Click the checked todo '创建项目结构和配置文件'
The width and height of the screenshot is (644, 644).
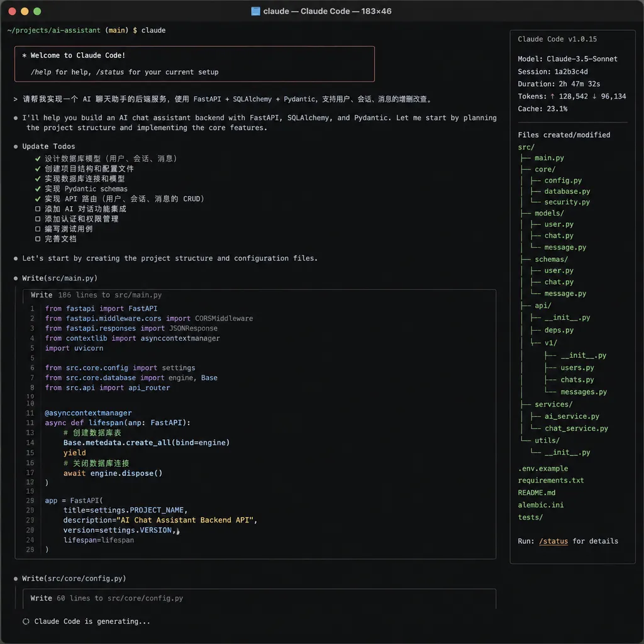coord(84,169)
